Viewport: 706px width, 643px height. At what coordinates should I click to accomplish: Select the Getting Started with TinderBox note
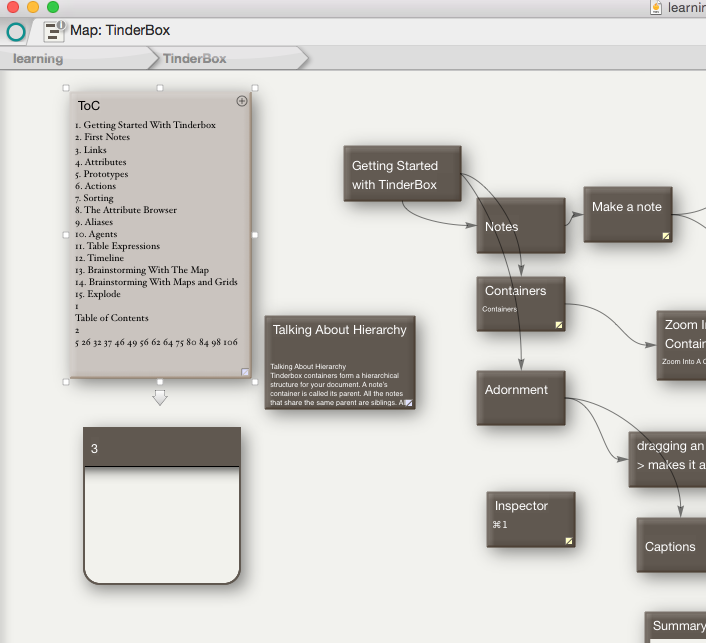(403, 174)
